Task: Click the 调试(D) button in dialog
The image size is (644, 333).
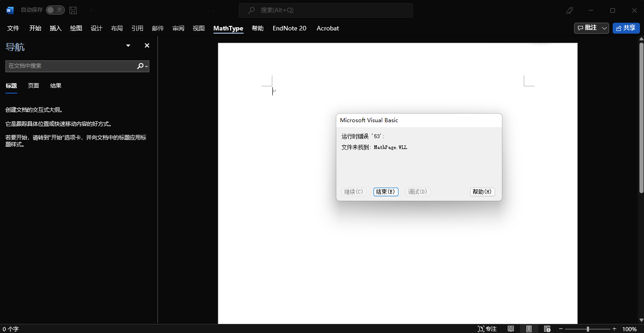Action: pos(418,192)
